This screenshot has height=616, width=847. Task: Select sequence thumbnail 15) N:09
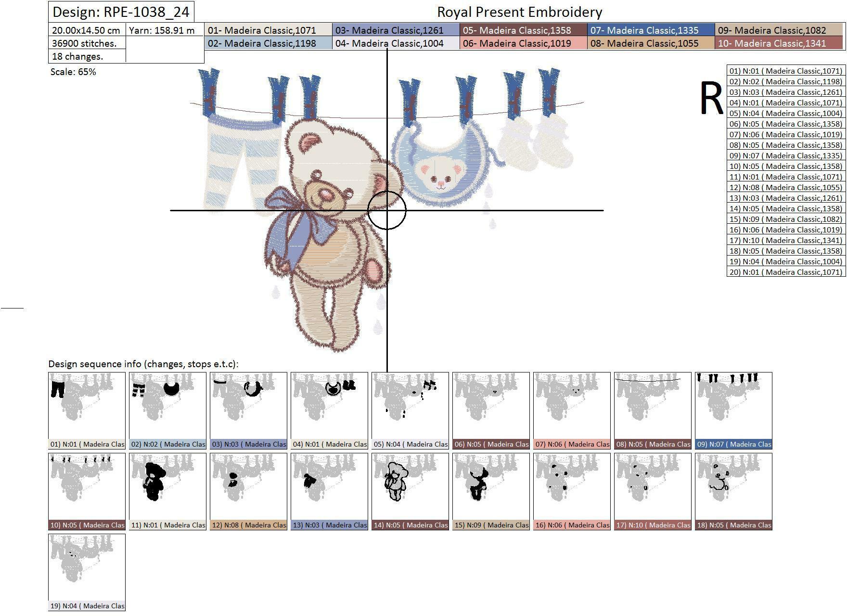tap(491, 492)
